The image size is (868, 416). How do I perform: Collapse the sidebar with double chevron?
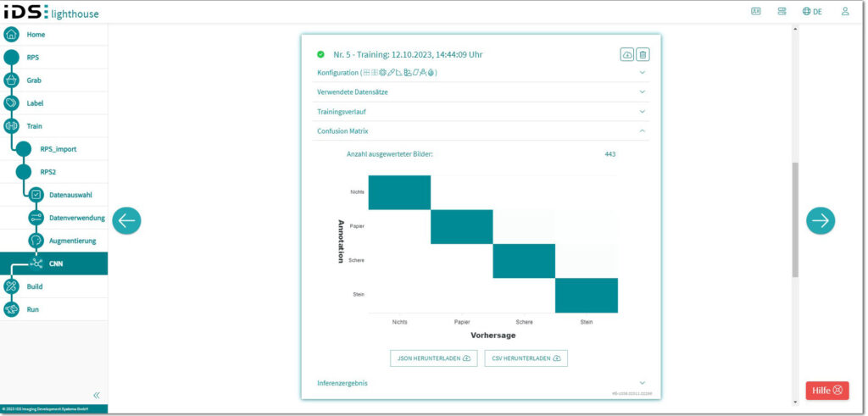point(97,395)
